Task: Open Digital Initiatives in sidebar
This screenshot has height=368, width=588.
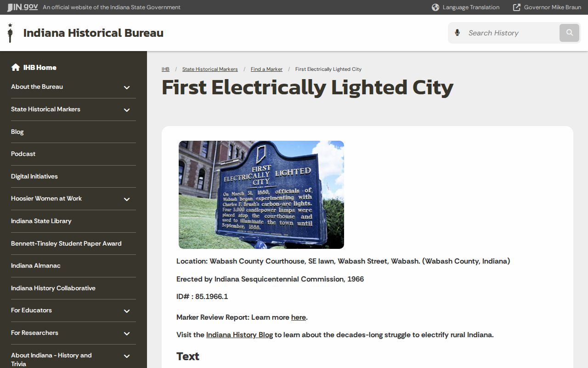Action: pos(73,176)
